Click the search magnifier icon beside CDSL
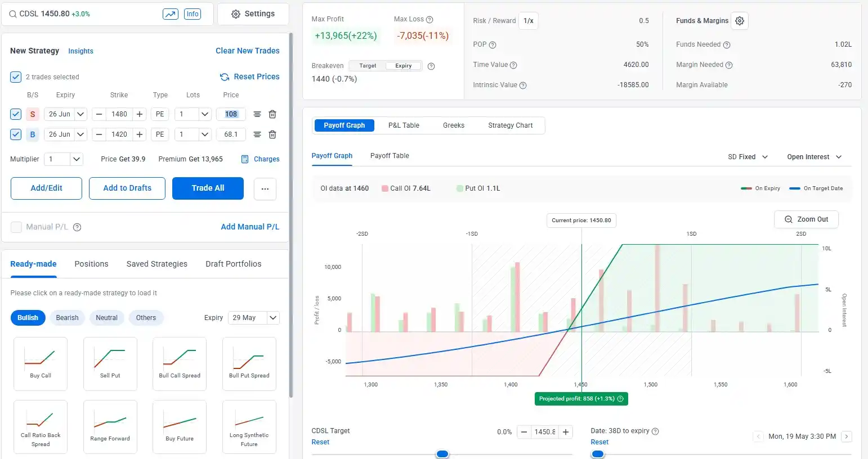The height and width of the screenshot is (459, 868). [12, 14]
